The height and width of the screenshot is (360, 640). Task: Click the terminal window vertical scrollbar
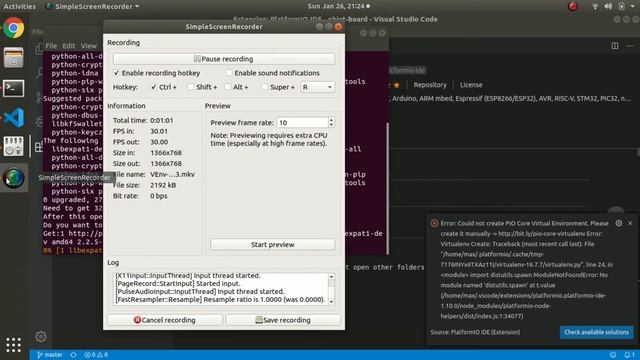tap(387, 188)
